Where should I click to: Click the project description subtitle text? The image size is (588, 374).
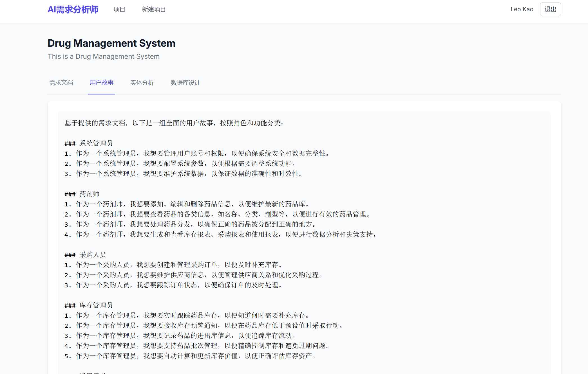click(x=104, y=57)
